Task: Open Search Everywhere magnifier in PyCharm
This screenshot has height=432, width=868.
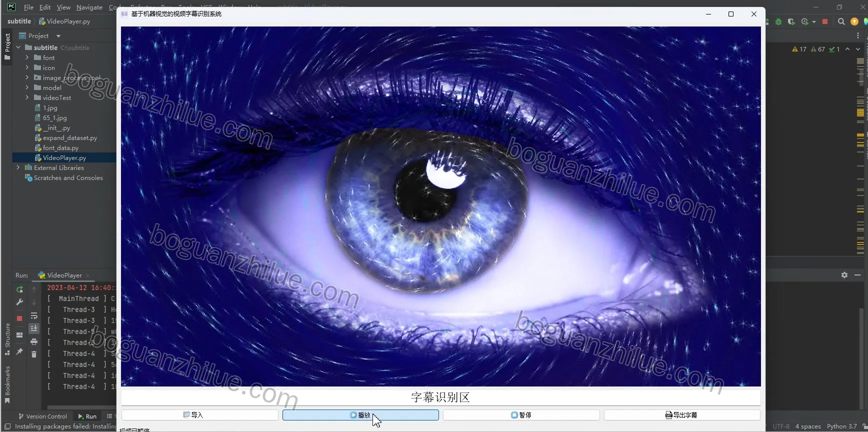Action: pyautogui.click(x=841, y=21)
